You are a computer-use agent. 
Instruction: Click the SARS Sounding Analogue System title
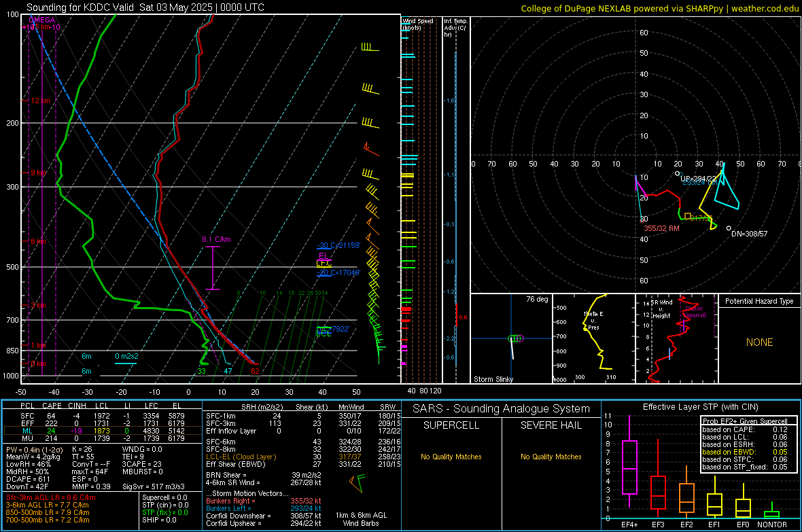pos(502,409)
